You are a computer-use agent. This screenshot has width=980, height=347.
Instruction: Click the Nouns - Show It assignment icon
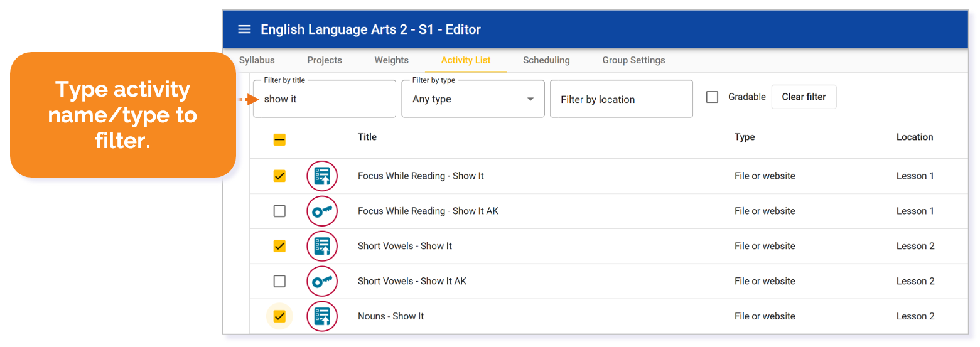coord(322,316)
